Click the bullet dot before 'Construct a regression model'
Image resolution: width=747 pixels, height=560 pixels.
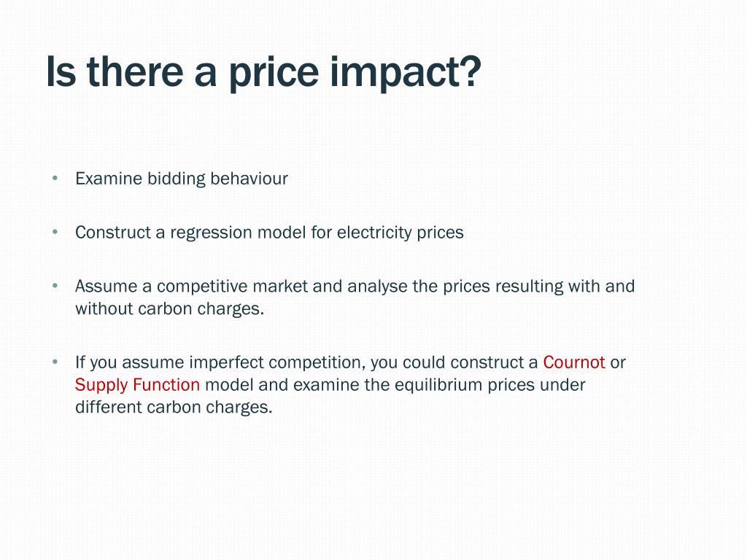point(55,232)
